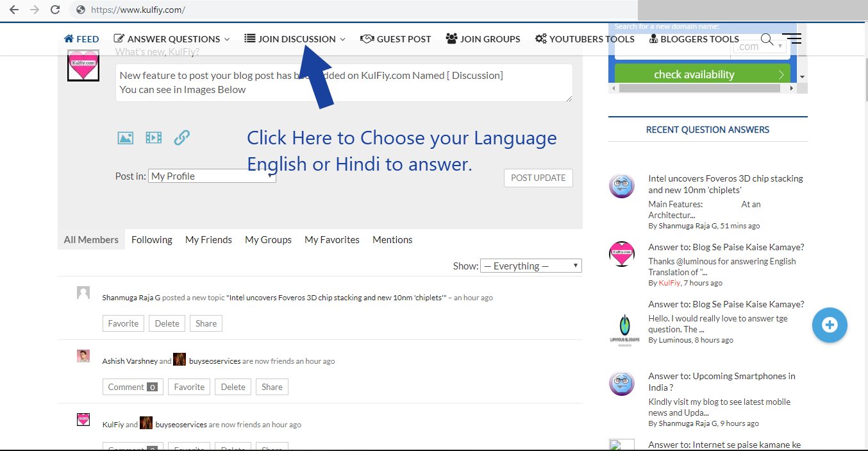Open the Join Groups page
This screenshot has height=451, width=868.
tap(483, 39)
